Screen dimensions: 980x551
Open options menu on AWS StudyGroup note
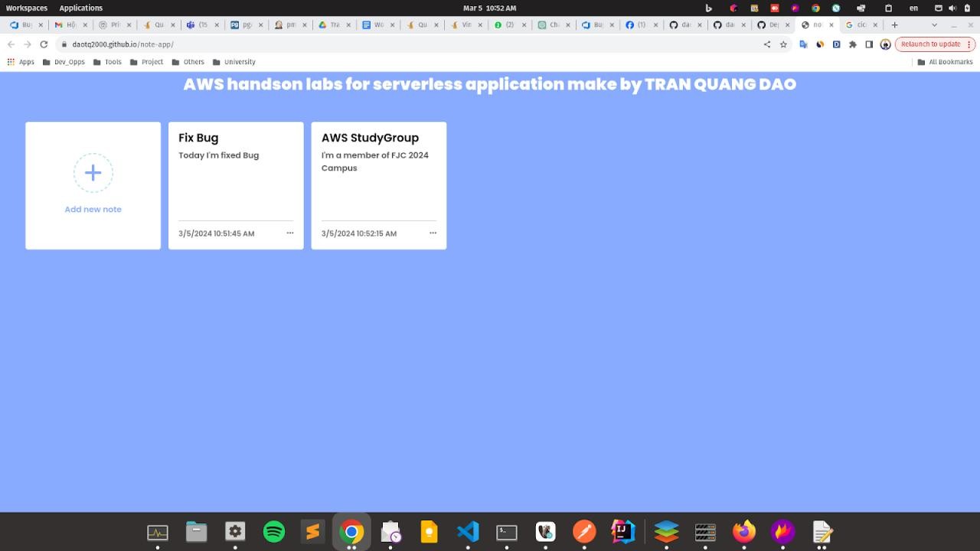(433, 233)
